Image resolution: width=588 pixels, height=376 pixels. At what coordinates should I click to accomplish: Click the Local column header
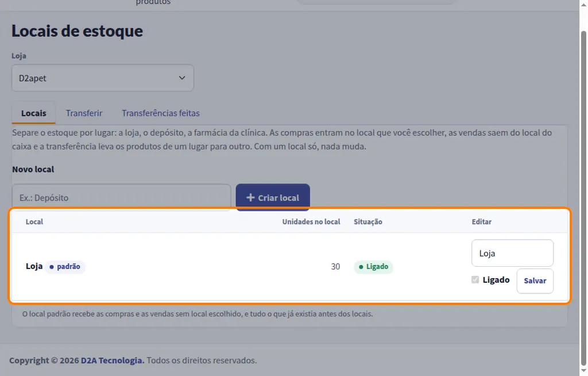[34, 221]
